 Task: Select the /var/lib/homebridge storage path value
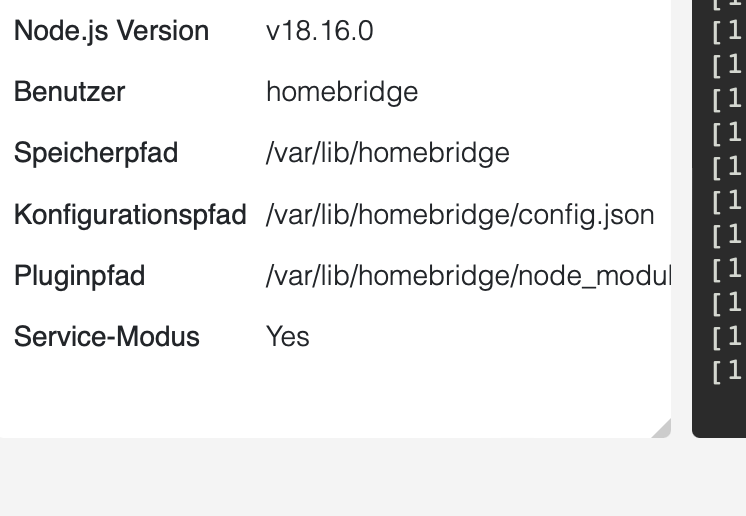pyautogui.click(x=387, y=153)
